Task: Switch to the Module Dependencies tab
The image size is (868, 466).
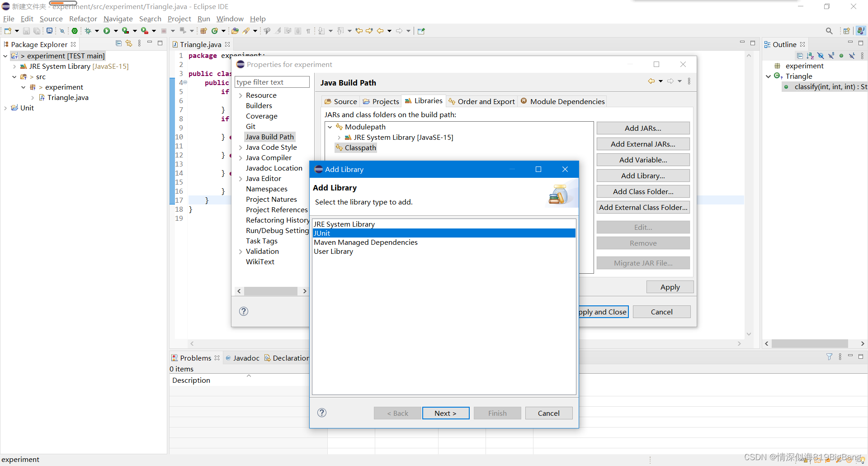Action: 563,101
